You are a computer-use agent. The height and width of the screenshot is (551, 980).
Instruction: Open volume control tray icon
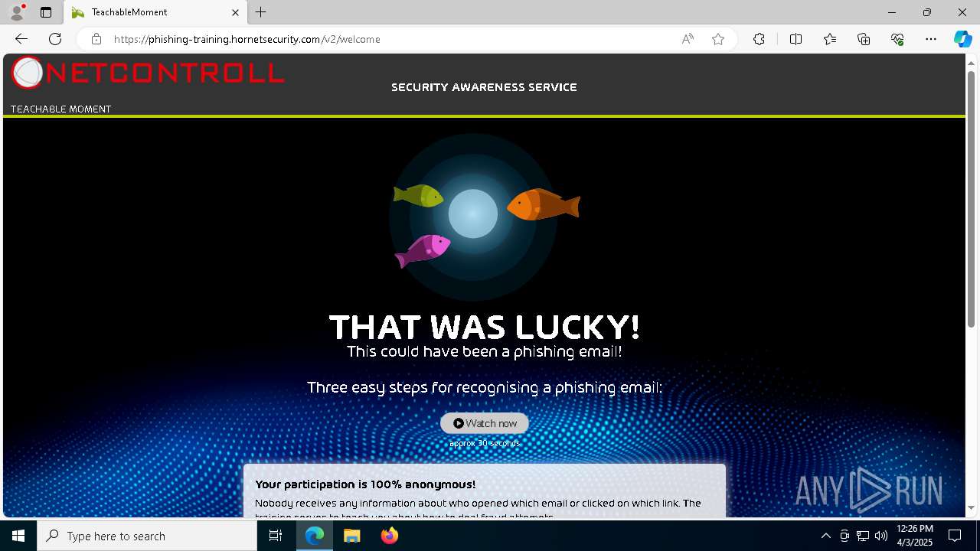coord(881,536)
